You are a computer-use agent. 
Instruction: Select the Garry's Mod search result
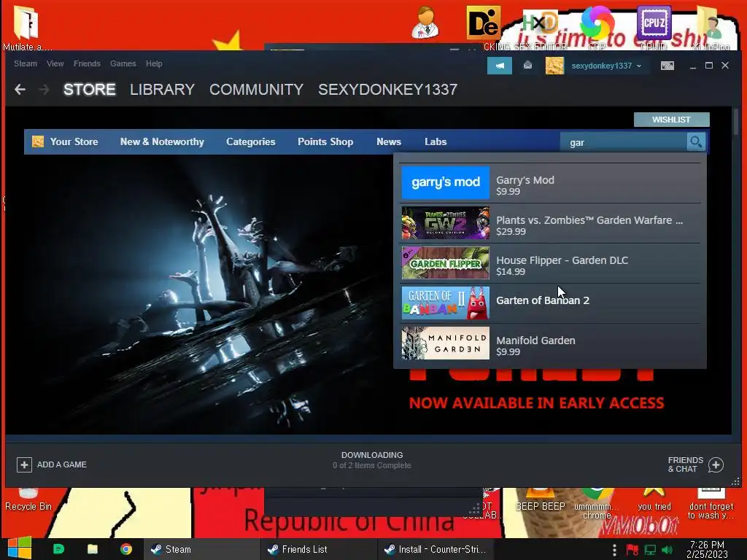[x=551, y=183]
